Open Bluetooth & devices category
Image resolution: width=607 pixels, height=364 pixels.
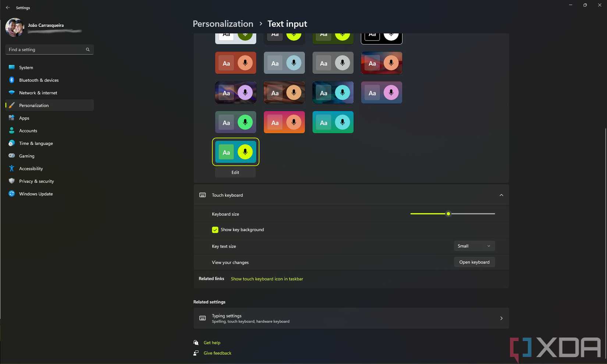point(50,80)
